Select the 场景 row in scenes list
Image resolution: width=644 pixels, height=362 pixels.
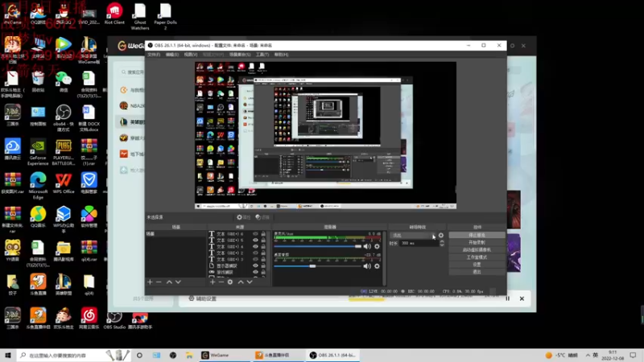pos(175,234)
